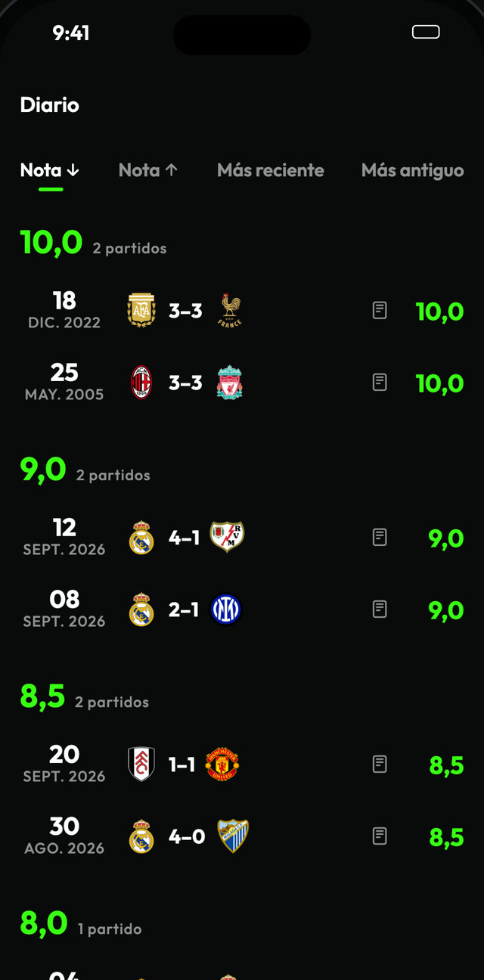Switch to the Más reciente tab

tap(271, 170)
